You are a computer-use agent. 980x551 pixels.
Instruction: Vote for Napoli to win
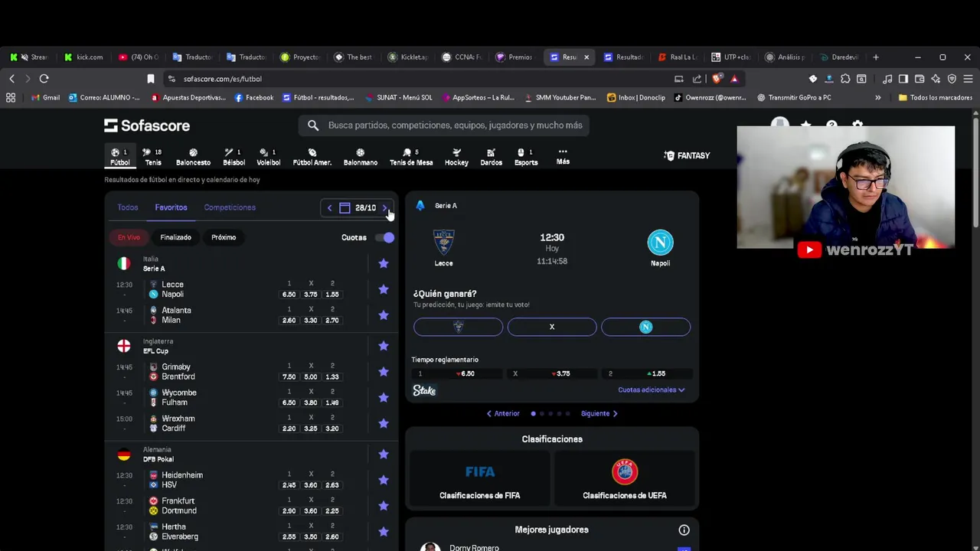coord(645,327)
